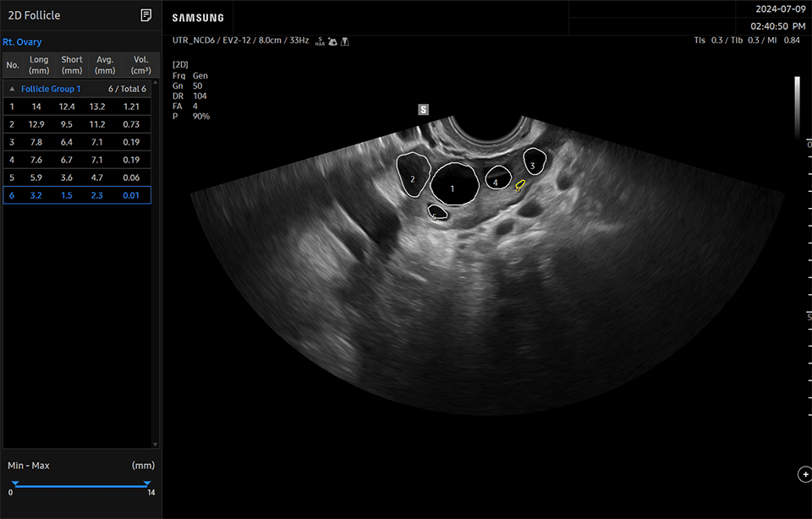The height and width of the screenshot is (519, 812).
Task: Select follicle row 2 with 12.9 mm long
Action: click(x=77, y=124)
